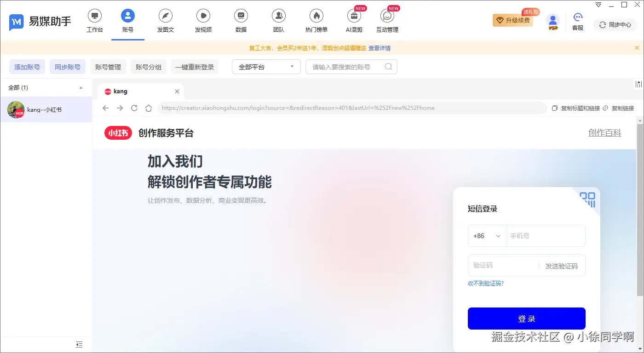Launch the AI混剪 mixing tool icon
The width and height of the screenshot is (644, 353).
tap(354, 19)
